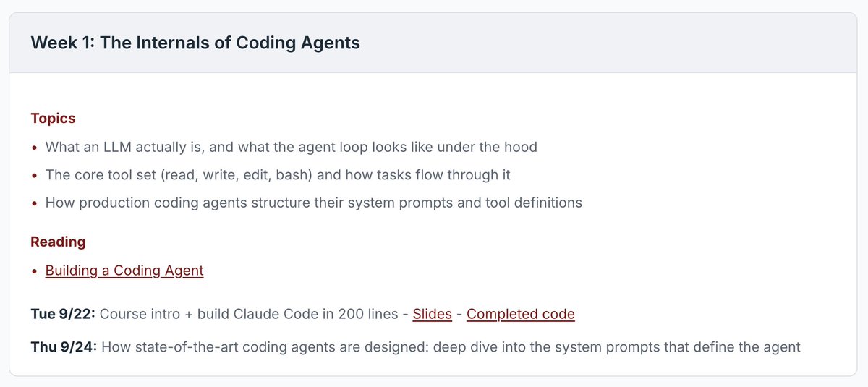Screen dimensions: 868x387
Task: Open the Slides link for Tue 9/22
Action: pyautogui.click(x=432, y=314)
